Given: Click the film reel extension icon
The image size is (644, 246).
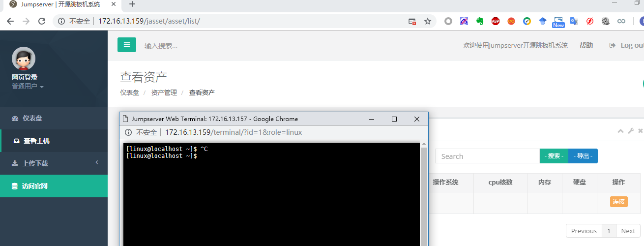Looking at the screenshot, I should (x=606, y=21).
